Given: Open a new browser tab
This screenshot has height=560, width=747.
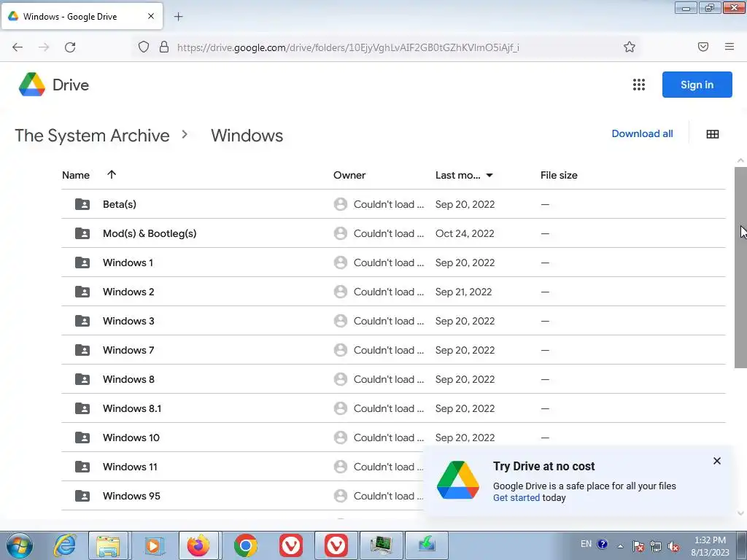Looking at the screenshot, I should pos(178,17).
